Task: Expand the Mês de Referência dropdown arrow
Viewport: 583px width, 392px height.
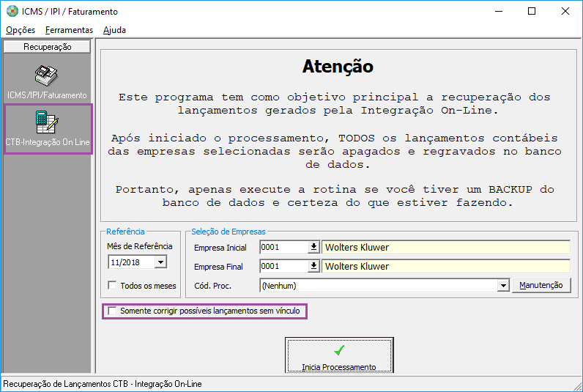Action: coord(160,262)
